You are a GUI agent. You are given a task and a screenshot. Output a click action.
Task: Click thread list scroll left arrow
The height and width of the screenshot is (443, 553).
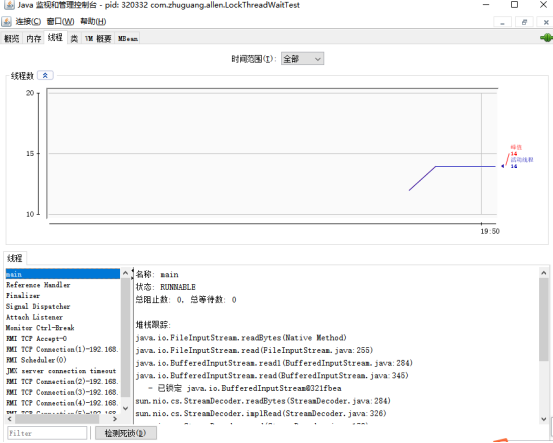[x=10, y=419]
